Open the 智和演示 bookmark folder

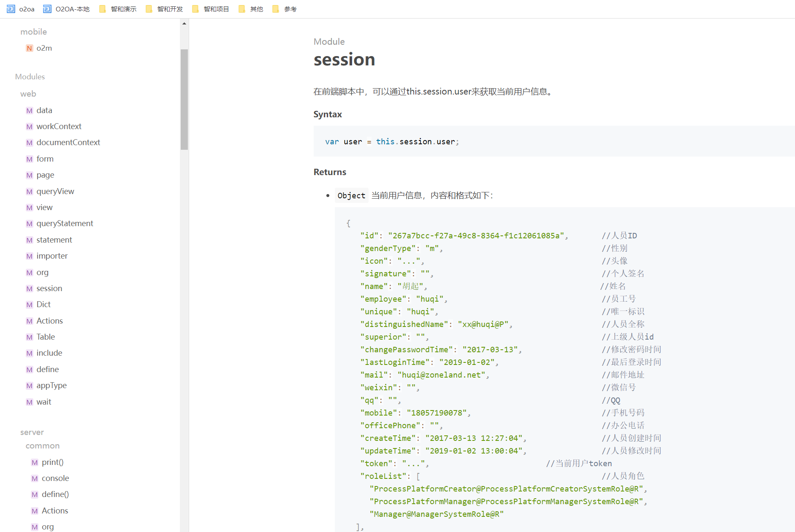(x=118, y=9)
